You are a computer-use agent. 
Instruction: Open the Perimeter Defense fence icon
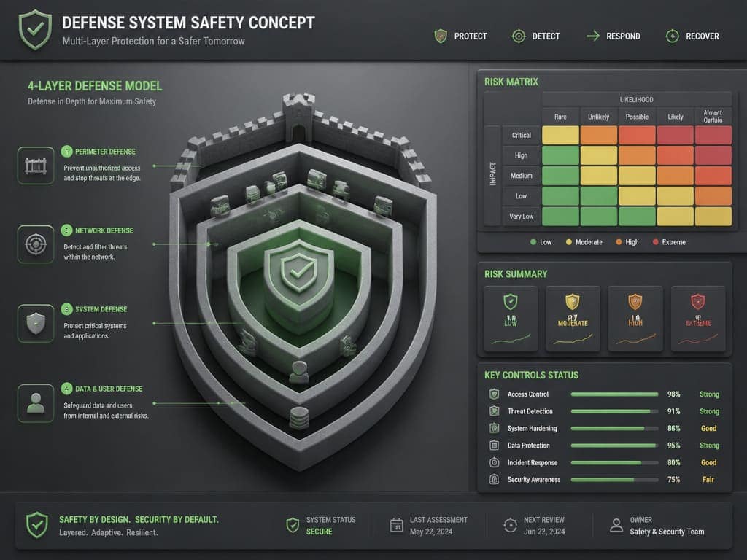(x=36, y=166)
